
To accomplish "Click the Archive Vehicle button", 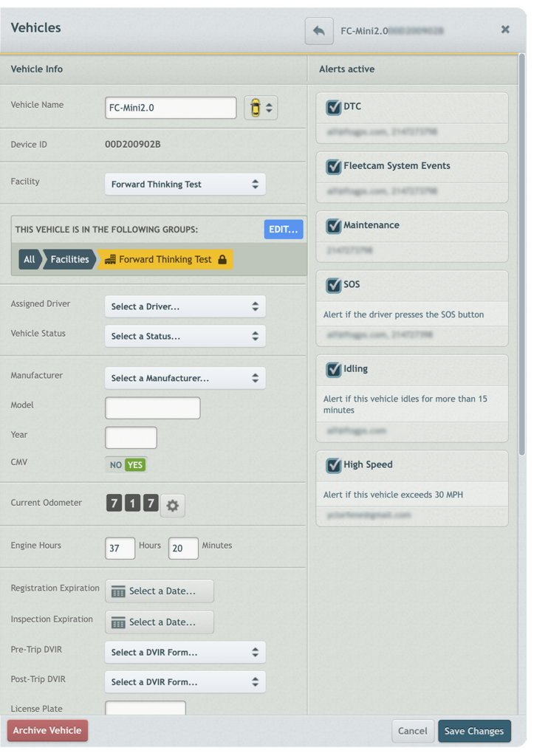I will coord(47,730).
